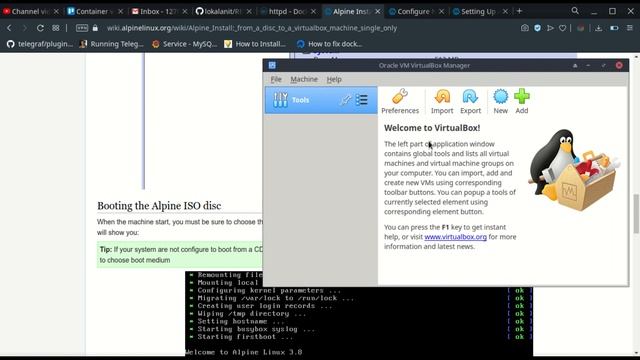
Task: Click the pin icon beside Tools
Action: 345,100
